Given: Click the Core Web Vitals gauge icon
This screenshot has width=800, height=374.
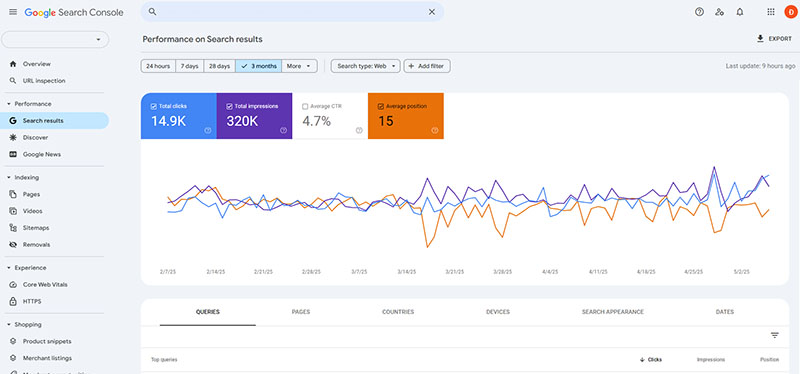Looking at the screenshot, I should 13,284.
